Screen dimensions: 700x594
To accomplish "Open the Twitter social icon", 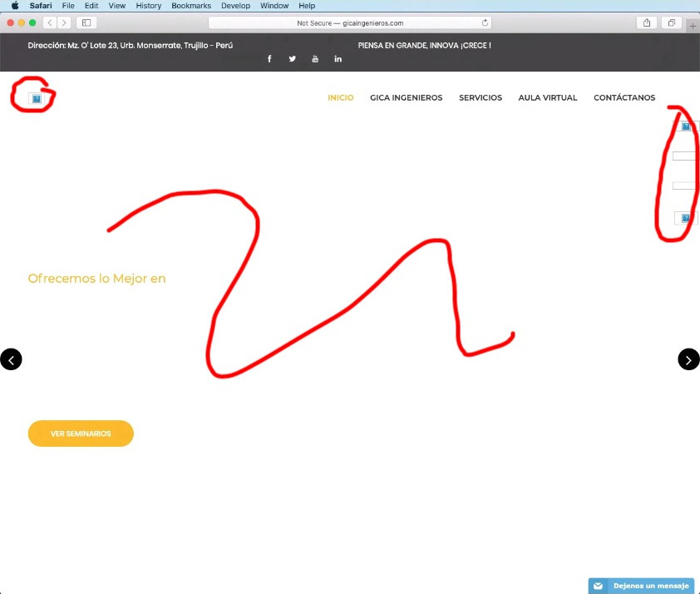I will (x=292, y=59).
